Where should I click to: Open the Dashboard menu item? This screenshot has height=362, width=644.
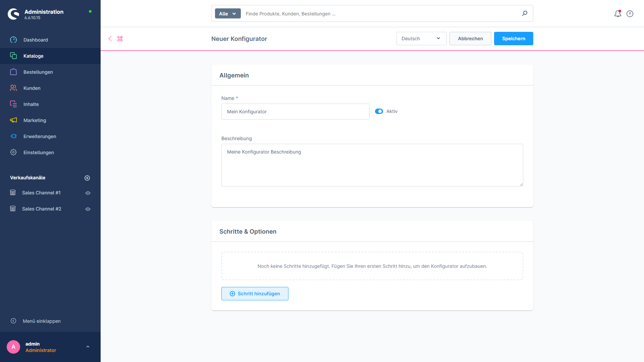click(x=50, y=40)
